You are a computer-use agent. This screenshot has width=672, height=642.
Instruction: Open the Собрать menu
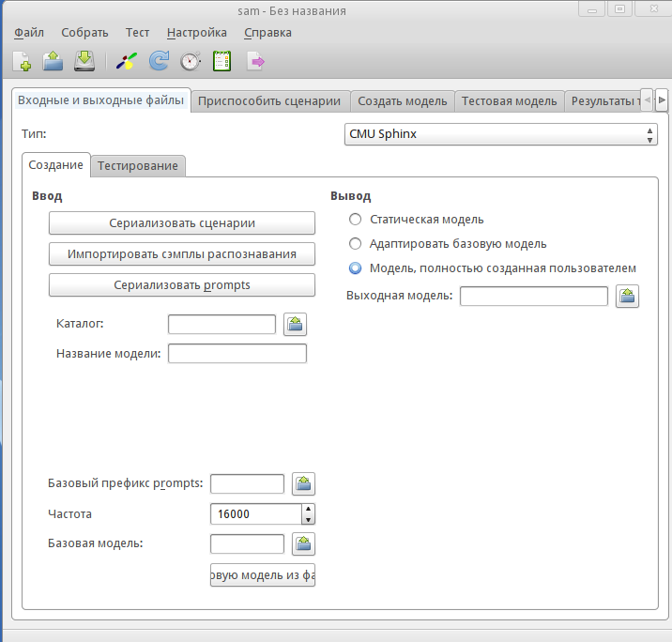(85, 32)
